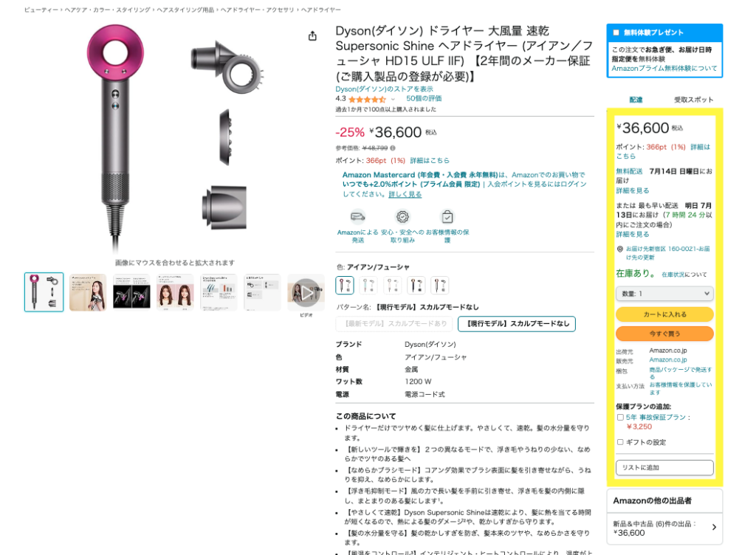Select the second color variant swatch

tap(369, 285)
